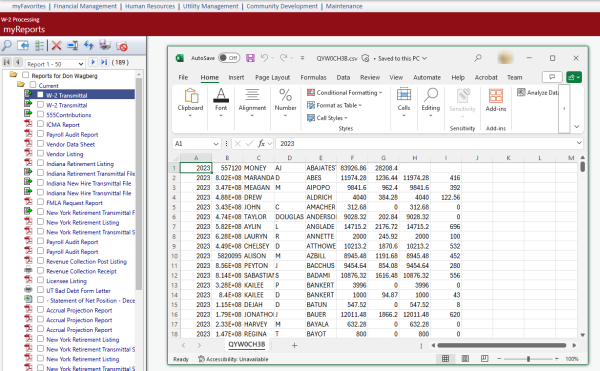Click the Excel Comments speech bubble button

point(552,77)
